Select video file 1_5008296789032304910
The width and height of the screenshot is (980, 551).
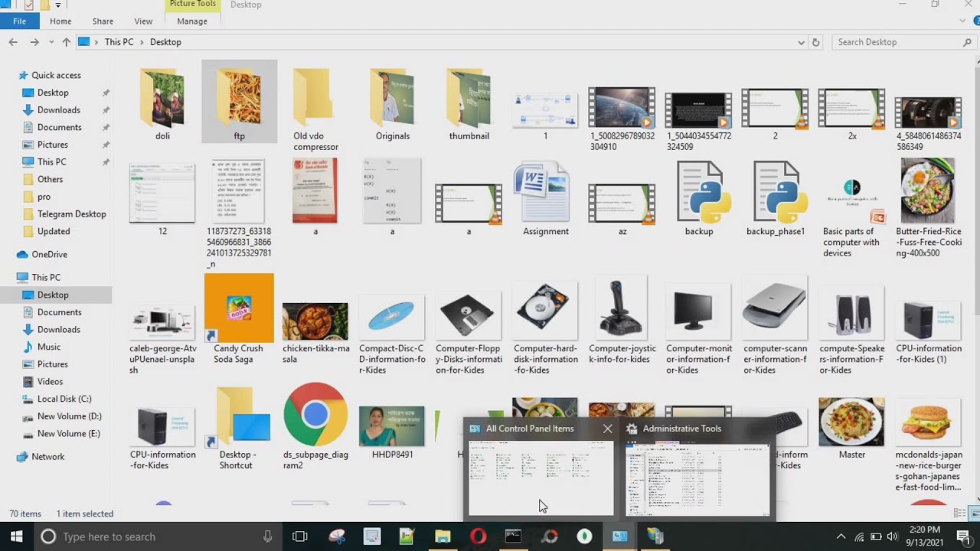point(622,120)
